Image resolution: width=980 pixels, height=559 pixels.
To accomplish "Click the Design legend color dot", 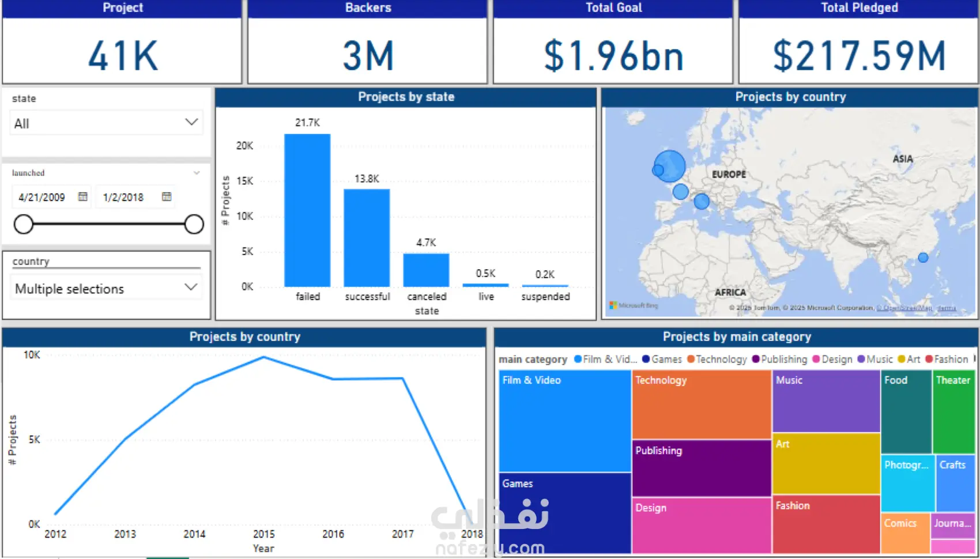I will click(816, 359).
